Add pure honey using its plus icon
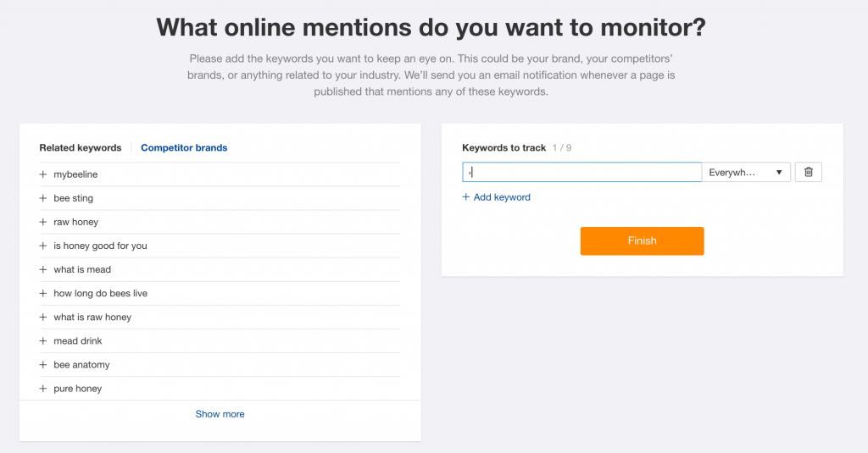This screenshot has width=868, height=453. tap(43, 389)
